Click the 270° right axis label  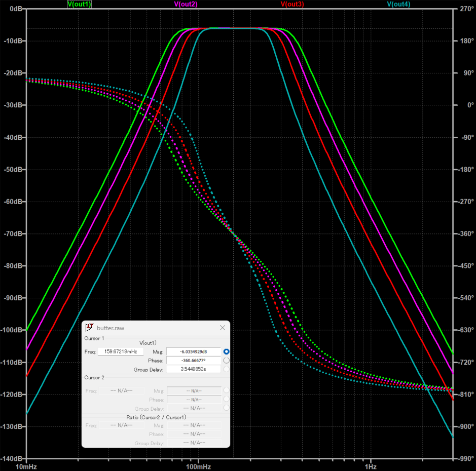(466, 9)
